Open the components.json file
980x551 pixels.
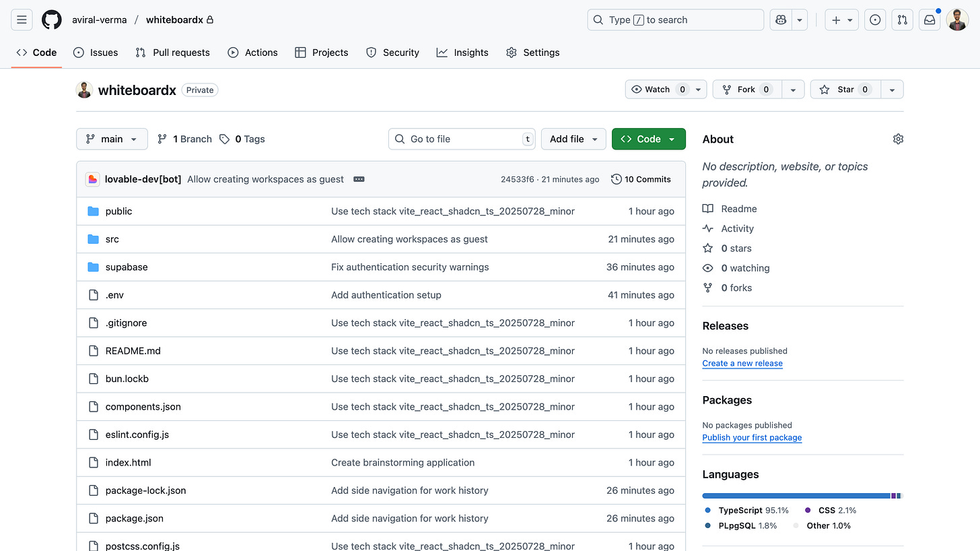143,407
